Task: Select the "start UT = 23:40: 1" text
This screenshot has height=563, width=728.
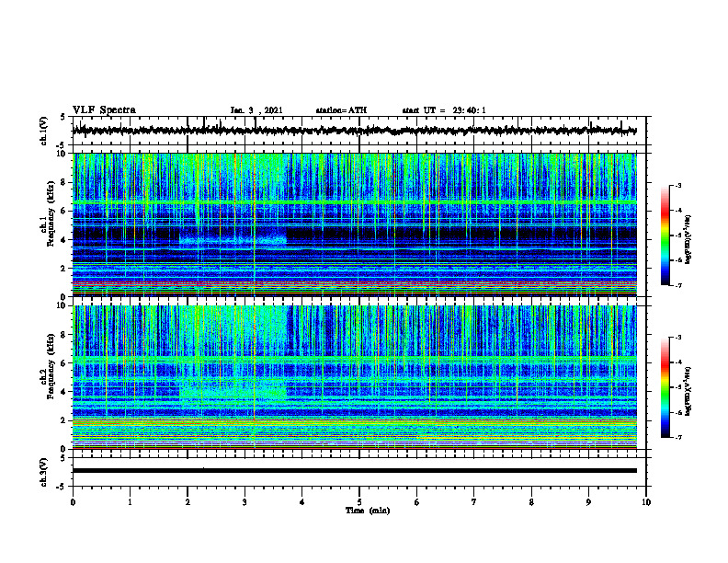Action: pyautogui.click(x=444, y=110)
